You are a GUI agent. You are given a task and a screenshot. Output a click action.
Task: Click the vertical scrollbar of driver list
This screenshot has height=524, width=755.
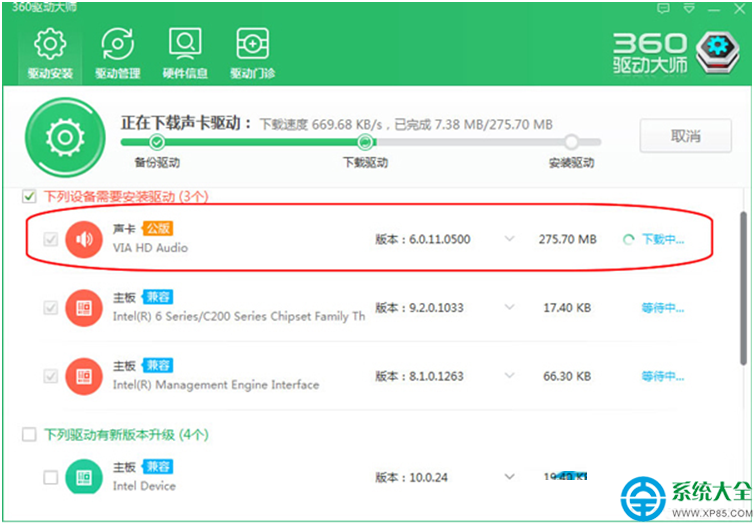click(743, 288)
